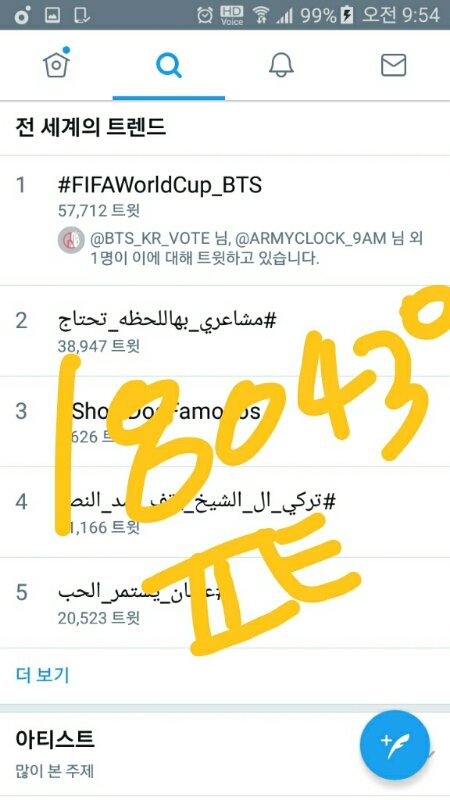Open the Notifications bell tab
The image size is (450, 800).
coord(281,65)
